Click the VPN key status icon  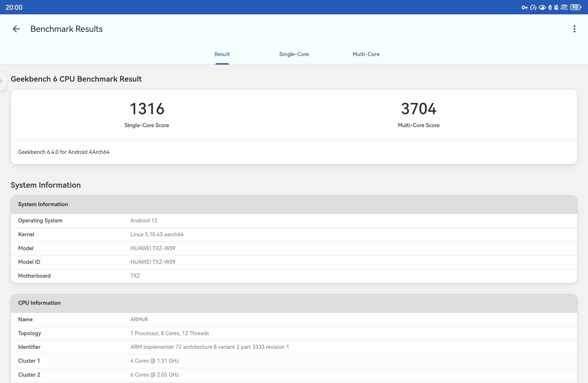tap(525, 7)
